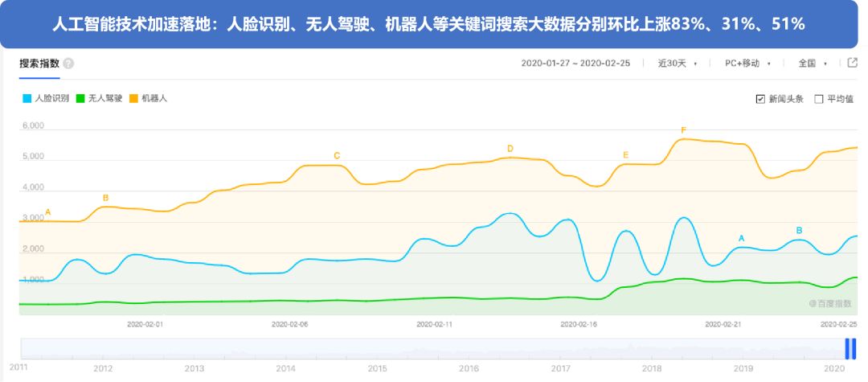Click the blue timeline range slider handle
The width and height of the screenshot is (868, 382).
(850, 349)
